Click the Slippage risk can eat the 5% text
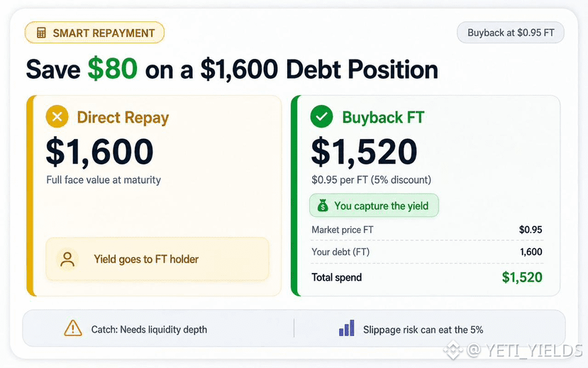 click(423, 330)
